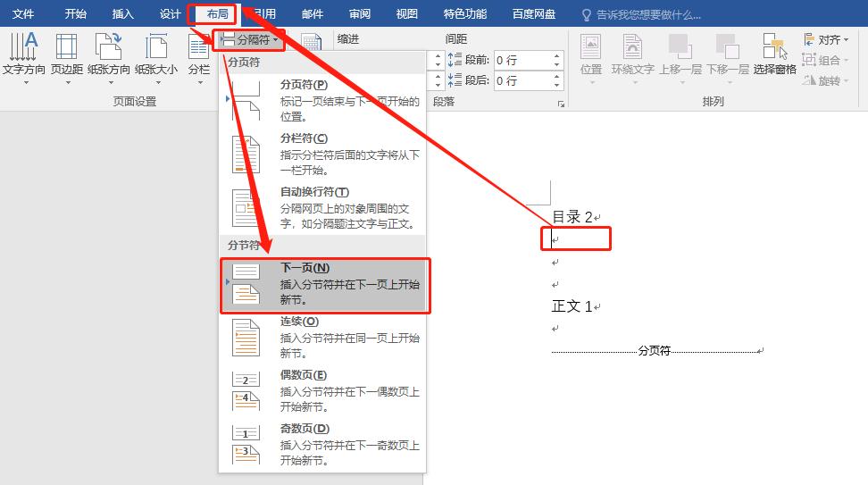This screenshot has height=485, width=868.
Task: Click the 告诉我您想要做什么 search box
Action: pos(642,15)
